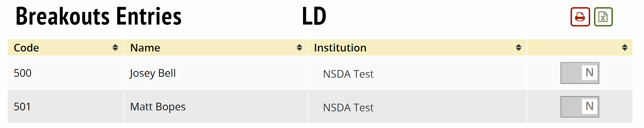Click NSDA Test in Matt Bopes's row

(348, 108)
